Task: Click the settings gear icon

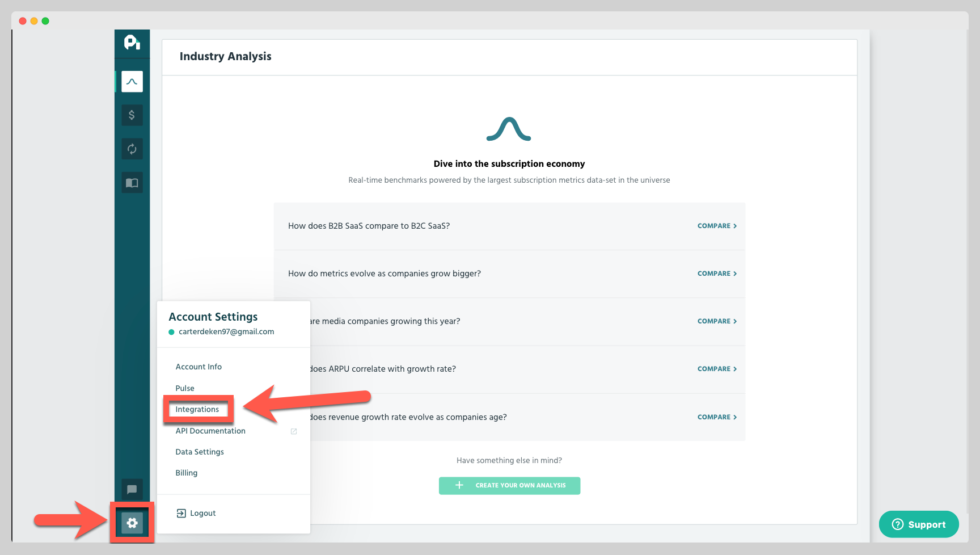Action: (132, 523)
